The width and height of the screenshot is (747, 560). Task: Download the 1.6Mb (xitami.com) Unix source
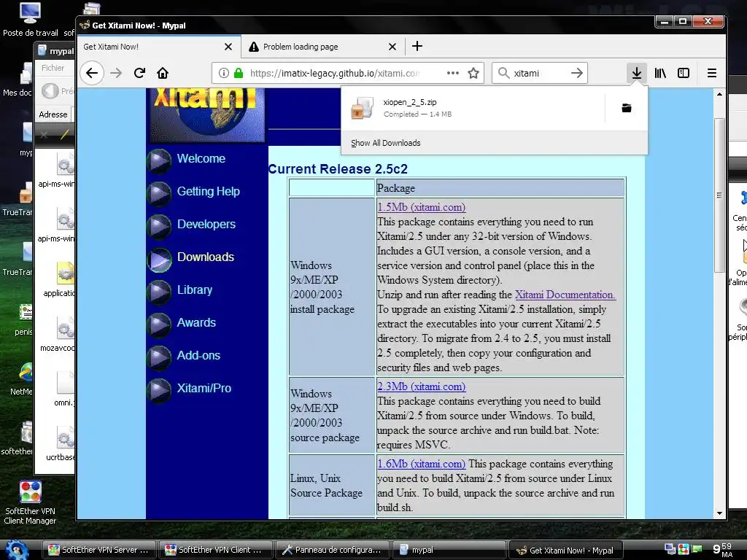pyautogui.click(x=421, y=464)
